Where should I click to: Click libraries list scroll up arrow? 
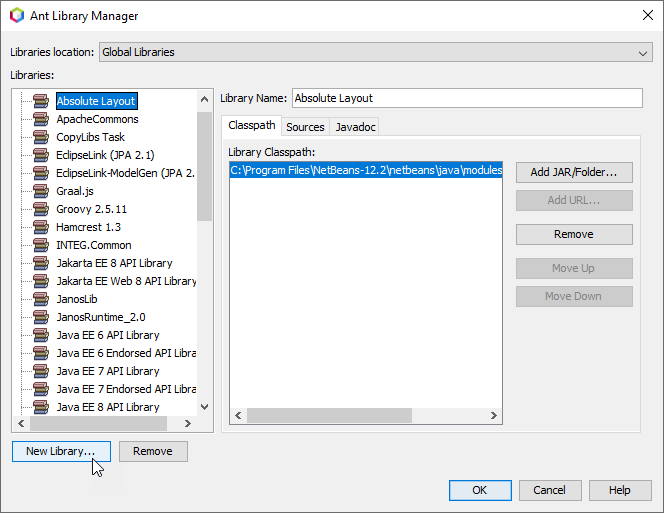click(205, 100)
